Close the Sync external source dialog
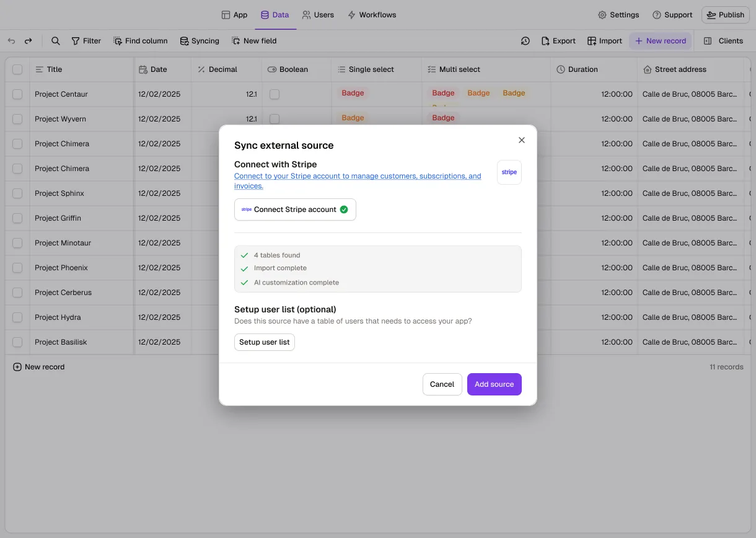The image size is (756, 538). (x=522, y=140)
